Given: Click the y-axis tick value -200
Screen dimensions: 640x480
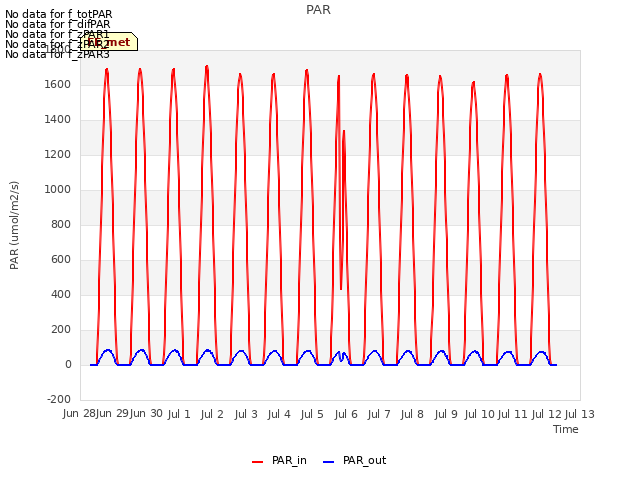Looking at the screenshot, I should pyautogui.click(x=59, y=400).
